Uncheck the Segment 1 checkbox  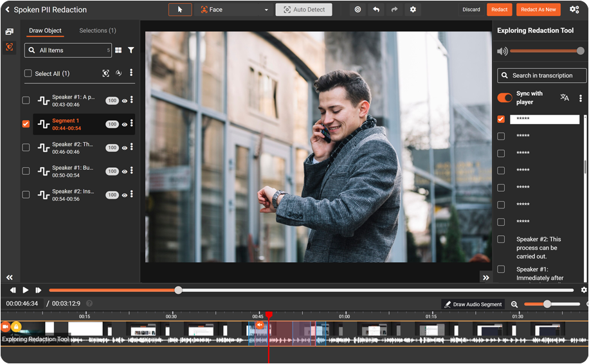(x=26, y=124)
